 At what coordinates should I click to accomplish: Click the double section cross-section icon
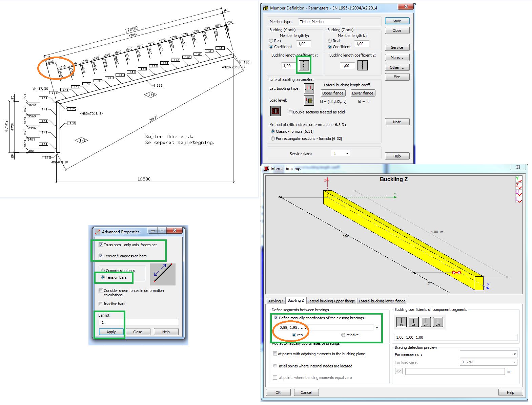275,111
